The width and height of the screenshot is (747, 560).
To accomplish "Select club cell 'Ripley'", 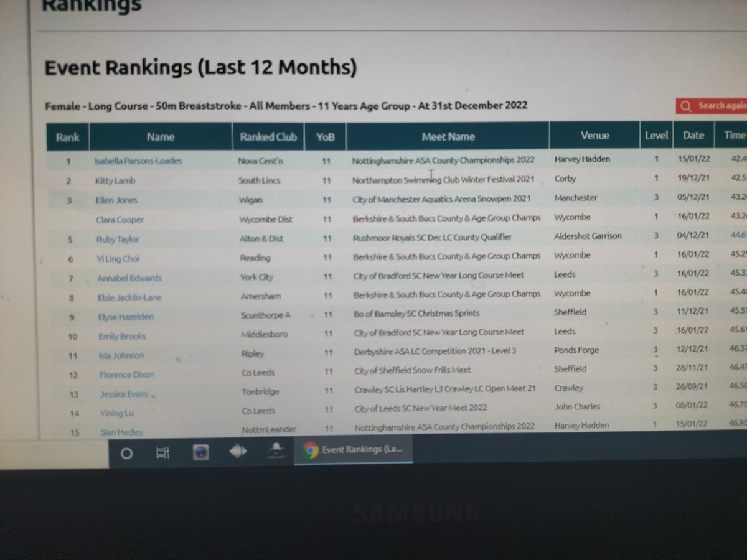I will pyautogui.click(x=253, y=354).
